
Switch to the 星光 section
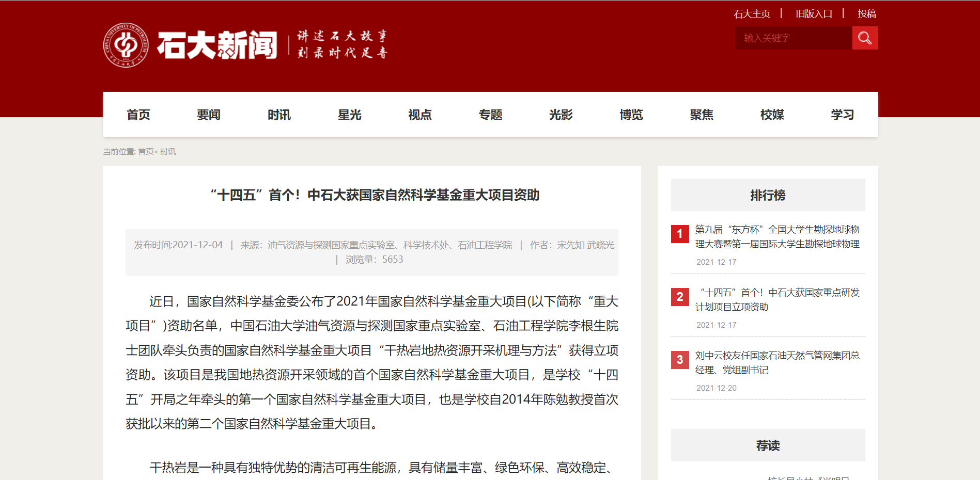click(x=350, y=115)
